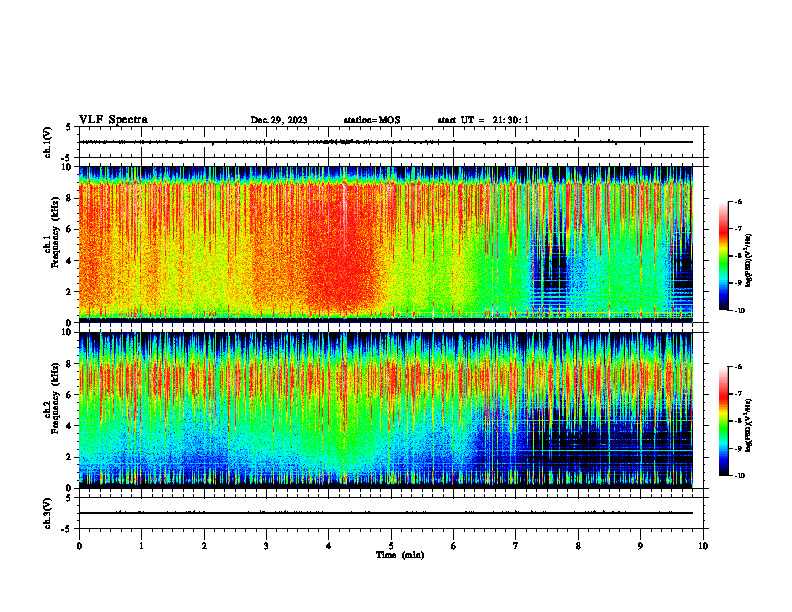Click the "ch.3(V)" waveform axis label
This screenshot has width=792, height=612.
pos(47,513)
